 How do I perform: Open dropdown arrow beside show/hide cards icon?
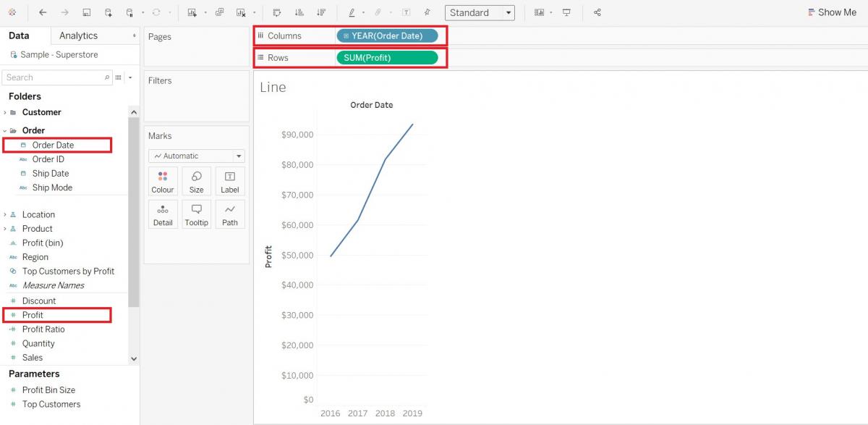[551, 12]
